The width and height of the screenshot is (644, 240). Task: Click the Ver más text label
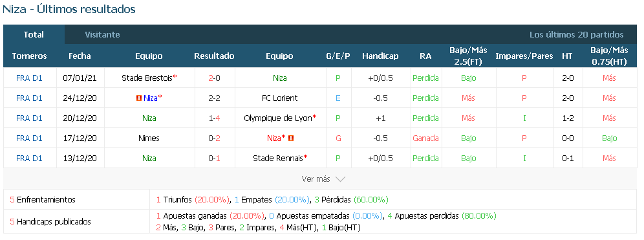pyautogui.click(x=316, y=179)
